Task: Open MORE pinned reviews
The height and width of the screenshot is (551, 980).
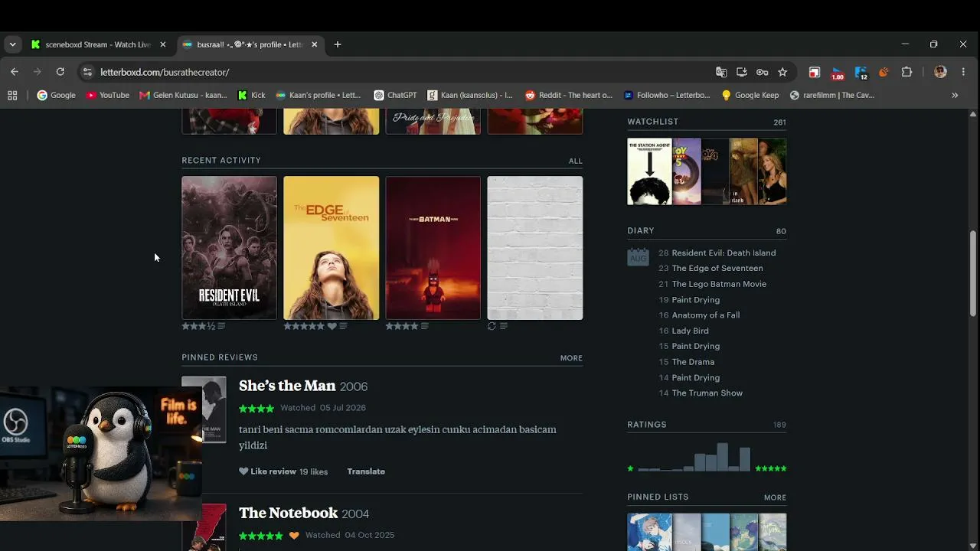Action: pyautogui.click(x=571, y=358)
